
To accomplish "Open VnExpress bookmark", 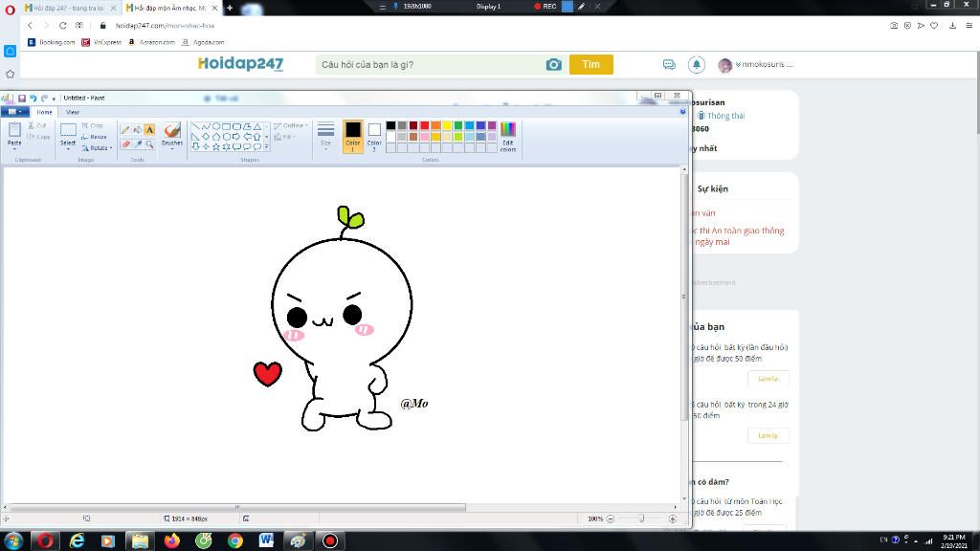I will tap(101, 42).
